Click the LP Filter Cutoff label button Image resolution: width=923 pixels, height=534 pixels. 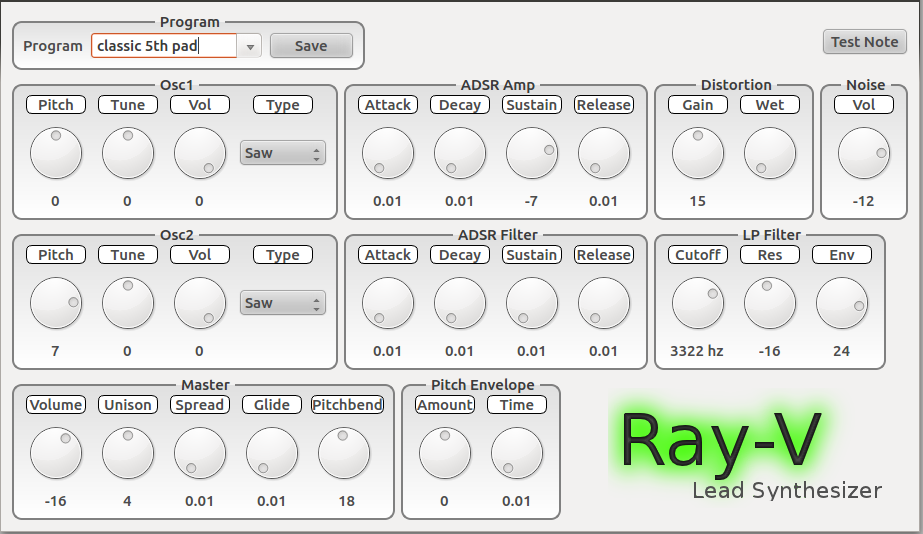click(698, 255)
